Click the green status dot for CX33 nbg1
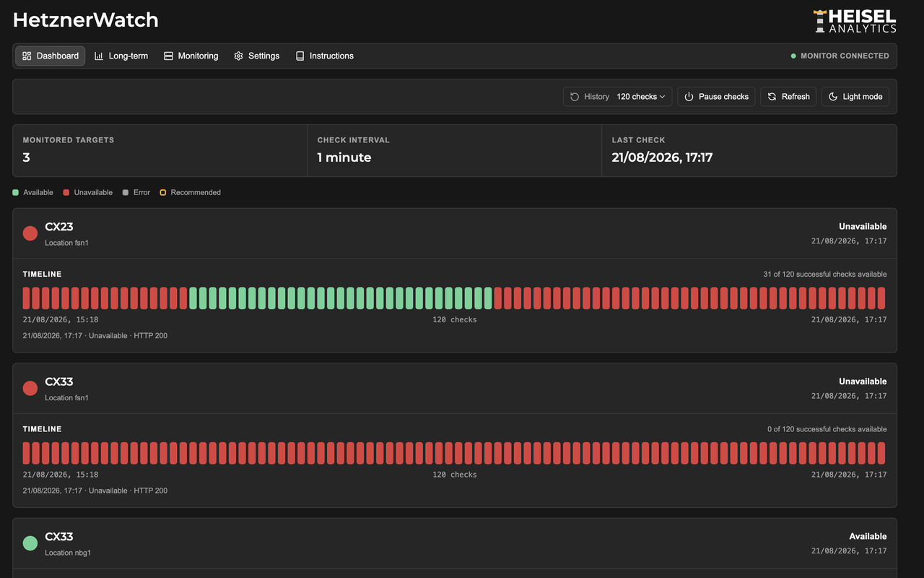The height and width of the screenshot is (578, 924). (30, 543)
